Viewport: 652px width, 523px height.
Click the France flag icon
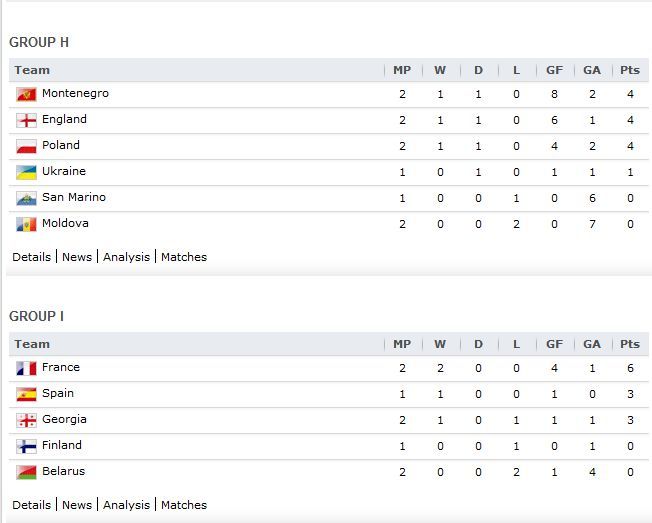click(x=26, y=368)
